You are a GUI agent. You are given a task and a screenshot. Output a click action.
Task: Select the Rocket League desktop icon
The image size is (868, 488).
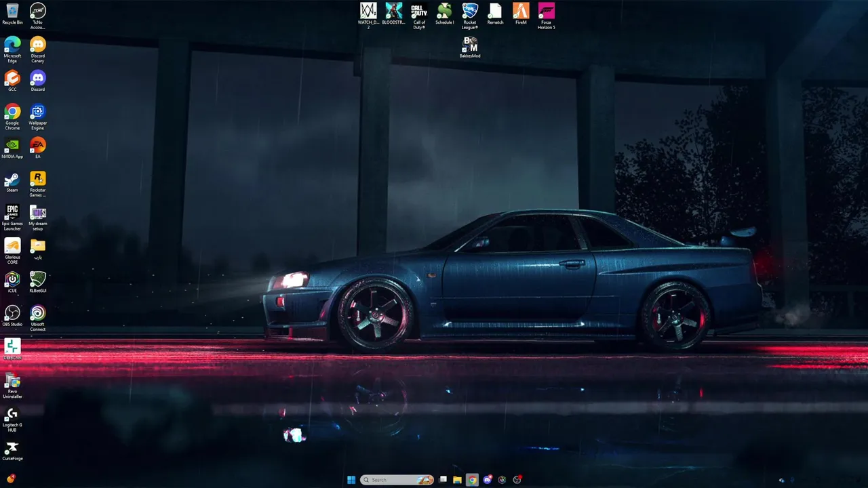(x=470, y=16)
